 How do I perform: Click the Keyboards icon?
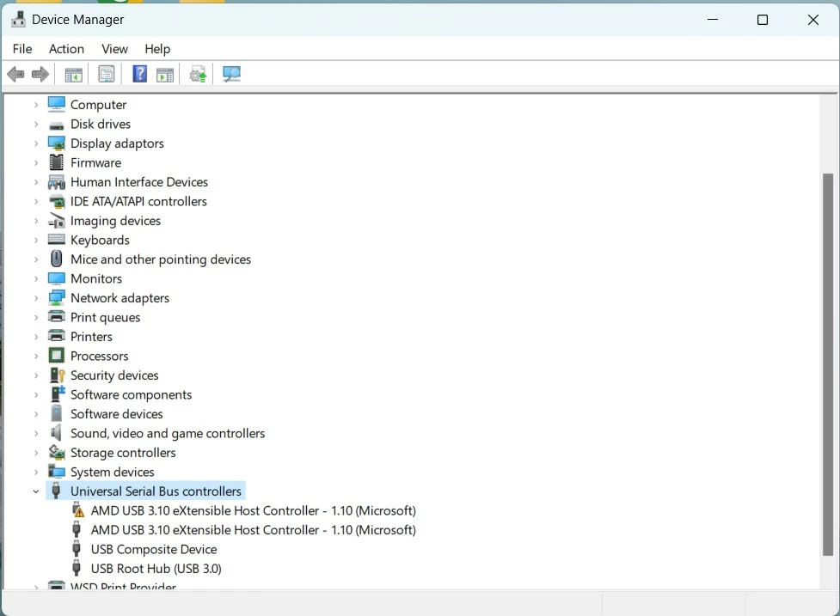56,240
